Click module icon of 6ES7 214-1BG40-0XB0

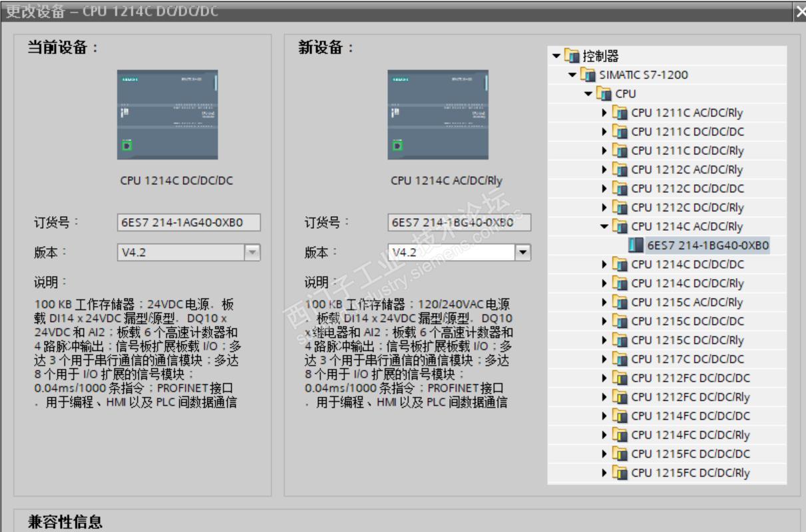[x=636, y=245]
